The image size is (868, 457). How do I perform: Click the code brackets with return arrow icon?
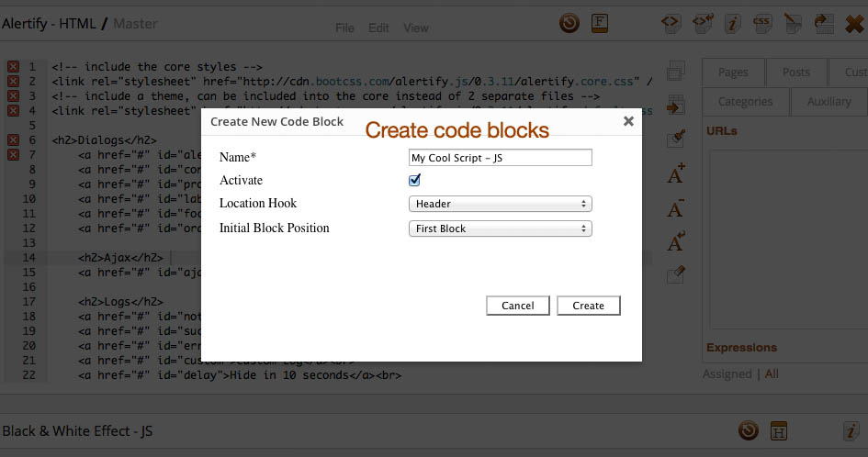703,23
